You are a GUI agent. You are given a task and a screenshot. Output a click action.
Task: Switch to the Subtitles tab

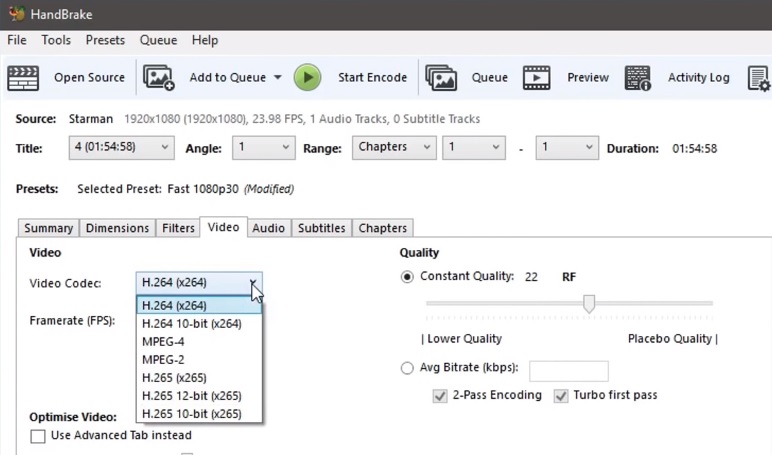pos(322,228)
